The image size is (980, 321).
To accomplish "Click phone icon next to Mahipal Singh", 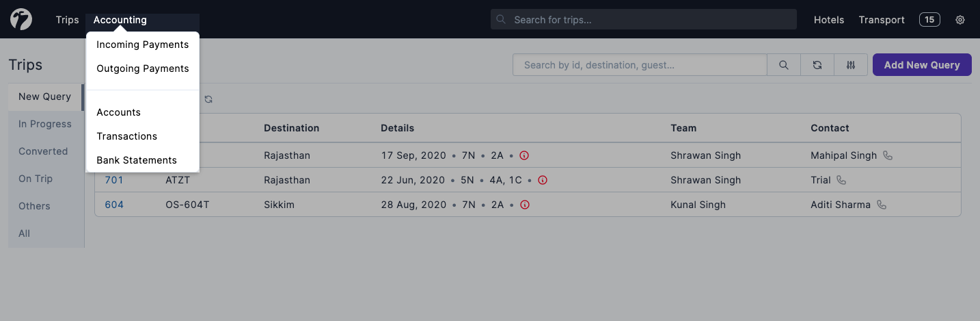I will tap(888, 155).
